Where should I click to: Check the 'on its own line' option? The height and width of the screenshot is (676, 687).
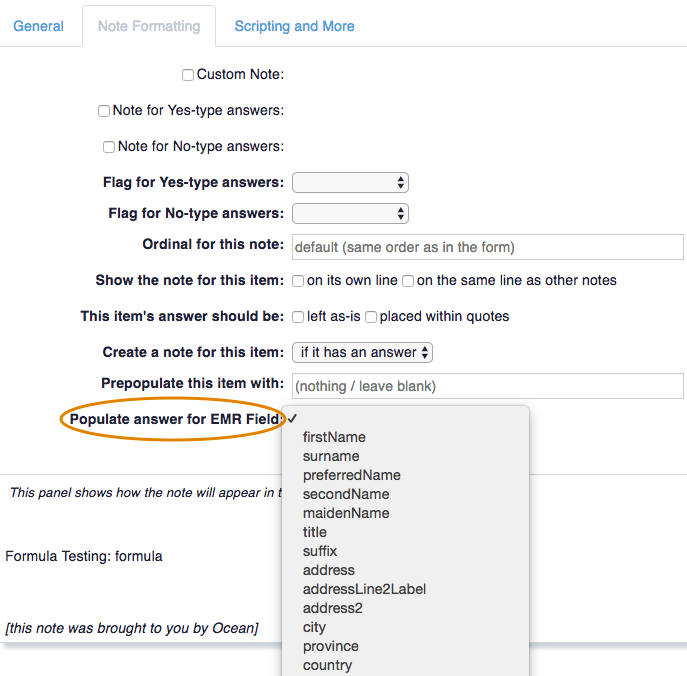tap(298, 281)
